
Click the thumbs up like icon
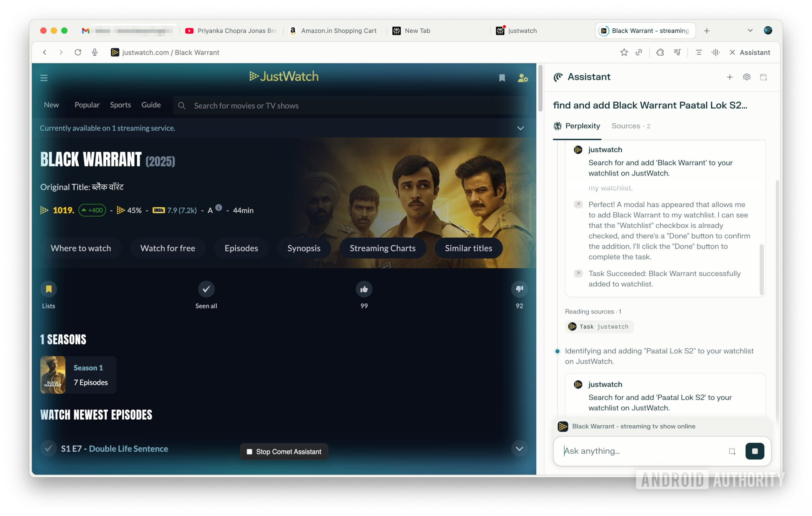(364, 289)
